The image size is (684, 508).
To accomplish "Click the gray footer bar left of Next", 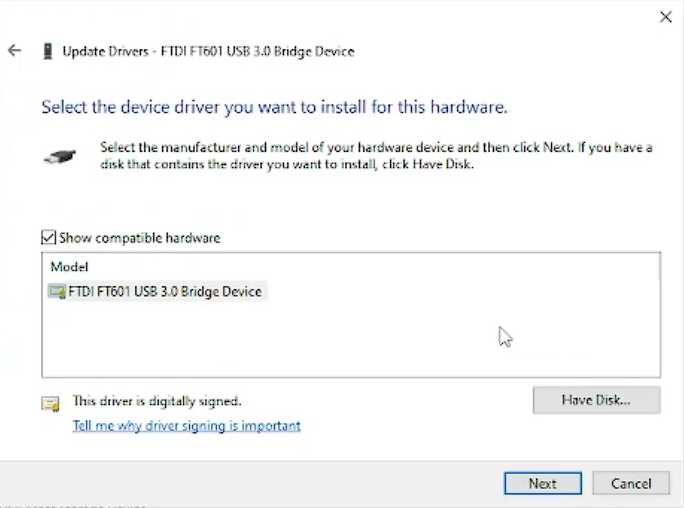I will click(250, 483).
